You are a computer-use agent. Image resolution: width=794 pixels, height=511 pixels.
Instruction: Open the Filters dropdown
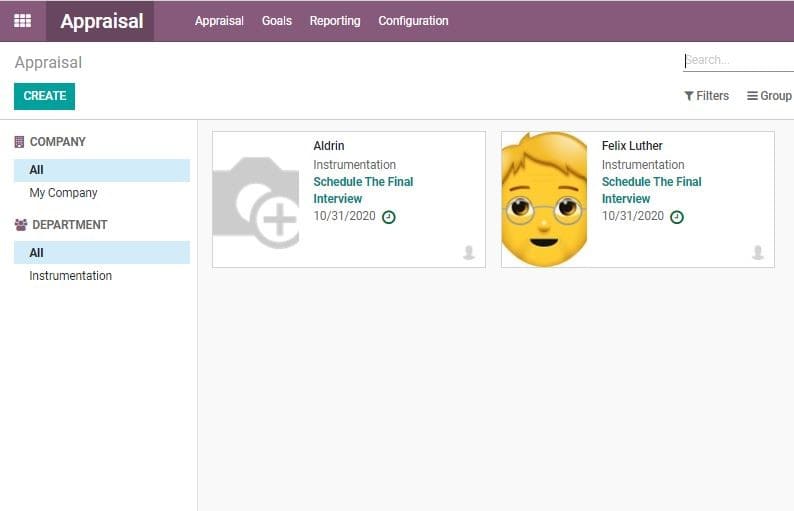click(706, 96)
